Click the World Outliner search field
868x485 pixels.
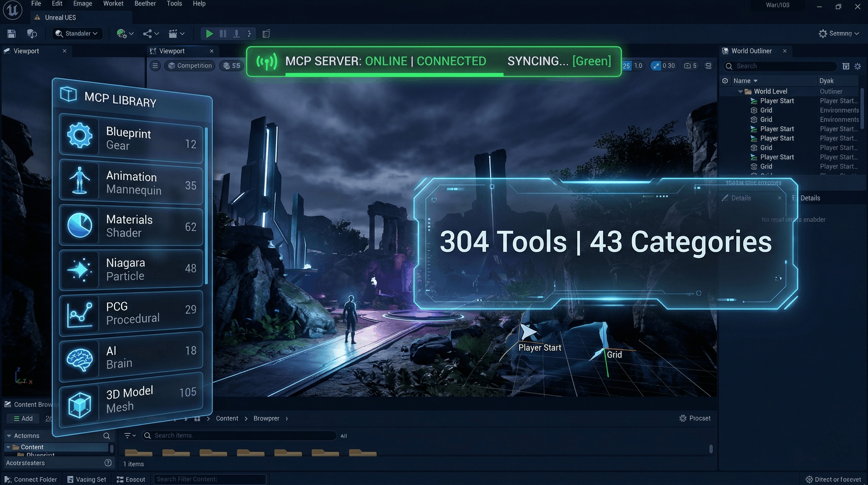coord(780,66)
